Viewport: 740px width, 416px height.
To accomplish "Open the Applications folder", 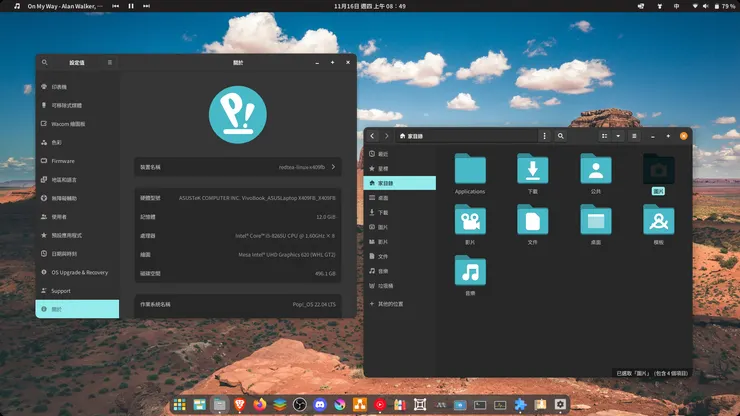I will click(x=470, y=170).
